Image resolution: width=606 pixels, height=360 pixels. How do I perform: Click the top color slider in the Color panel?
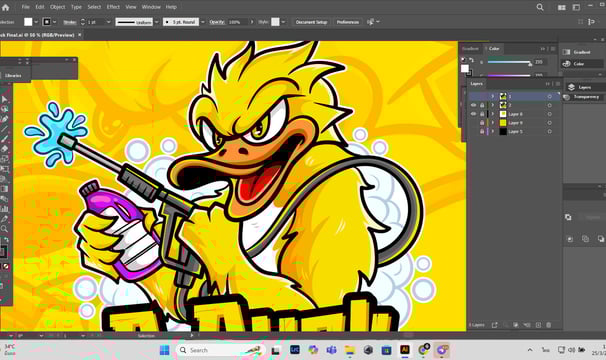[x=509, y=62]
